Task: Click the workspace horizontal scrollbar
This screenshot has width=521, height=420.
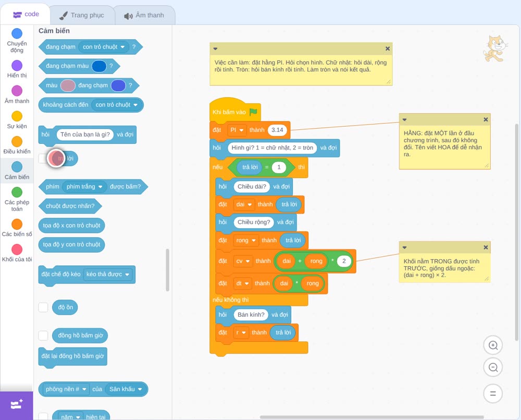Action: pos(371,417)
